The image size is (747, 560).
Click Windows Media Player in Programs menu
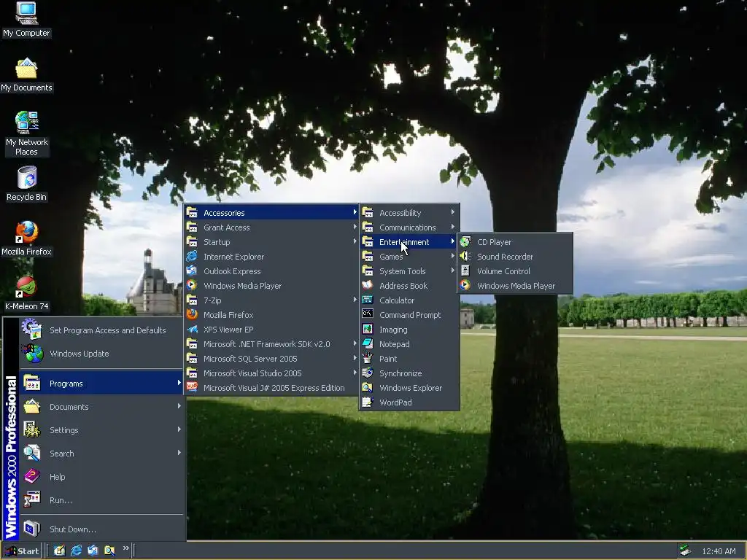[271, 286]
